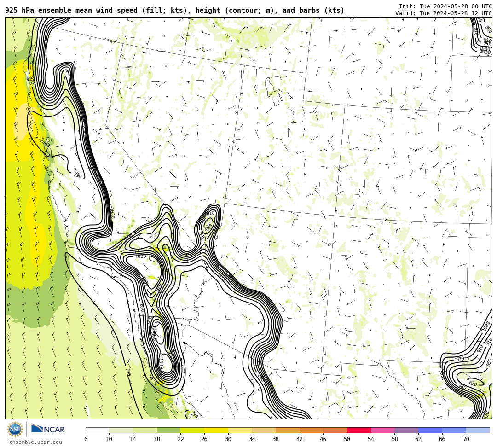This screenshot has height=448, width=497.
Task: Pick the purple 58–62 kts colorbar segment
Action: (x=406, y=430)
